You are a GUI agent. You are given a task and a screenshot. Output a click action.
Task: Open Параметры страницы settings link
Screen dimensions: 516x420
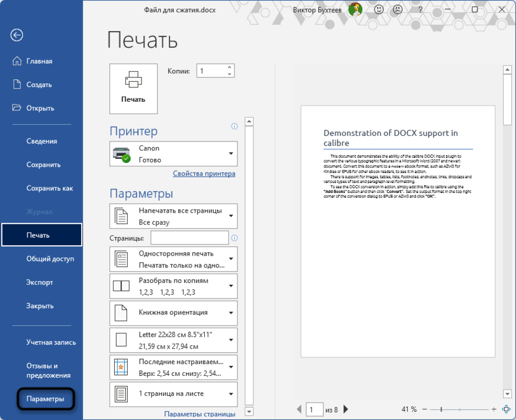(200, 413)
